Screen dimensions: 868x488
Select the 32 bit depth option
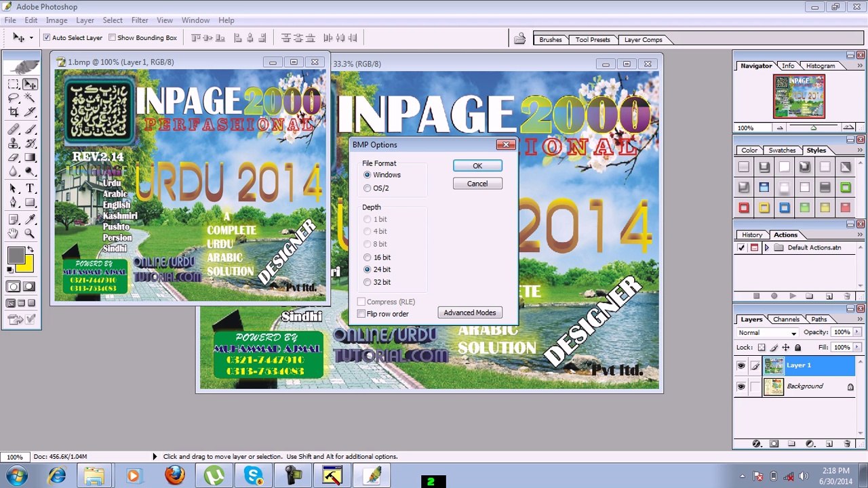[x=367, y=282]
